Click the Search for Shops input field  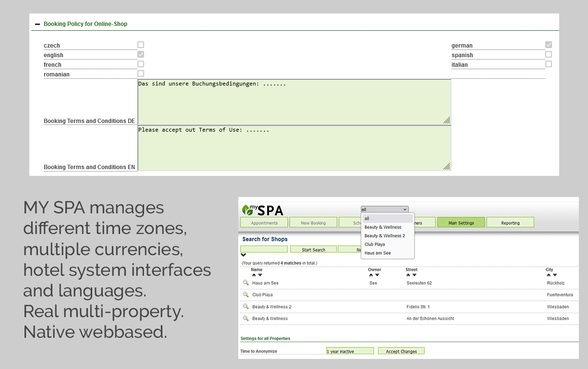(x=264, y=249)
